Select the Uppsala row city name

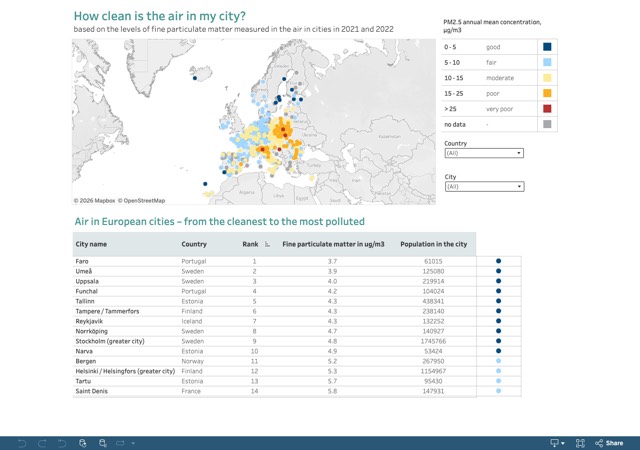point(87,281)
